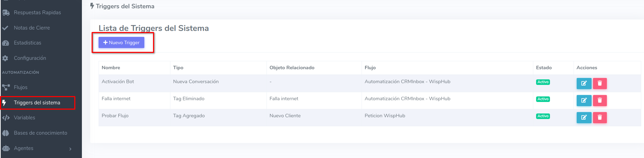Edit the Probar Flujo trigger

click(x=584, y=118)
